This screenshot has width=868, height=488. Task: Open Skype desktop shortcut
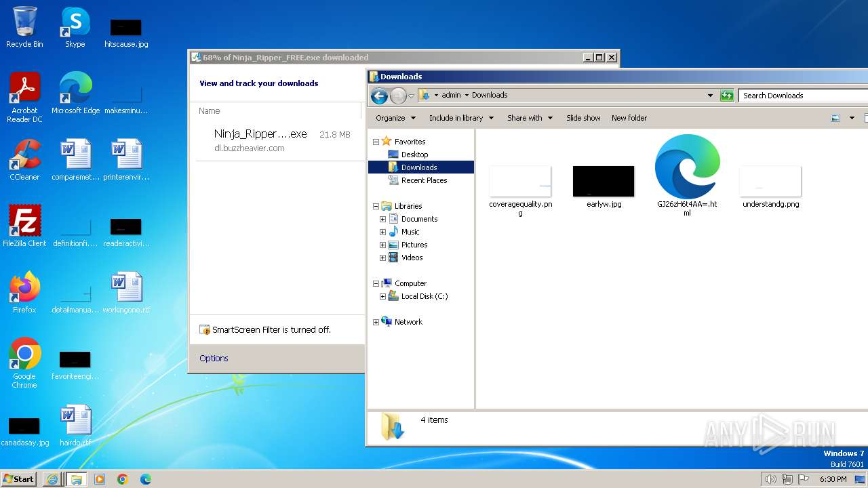point(75,27)
